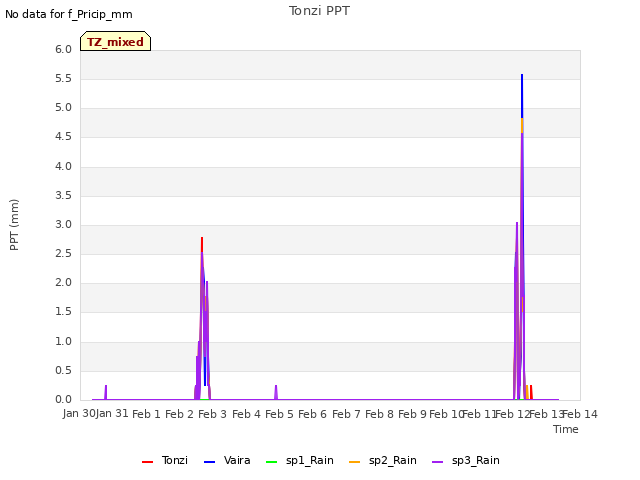Click the 3.5 y-axis tick label
The image size is (640, 480).
click(63, 196)
